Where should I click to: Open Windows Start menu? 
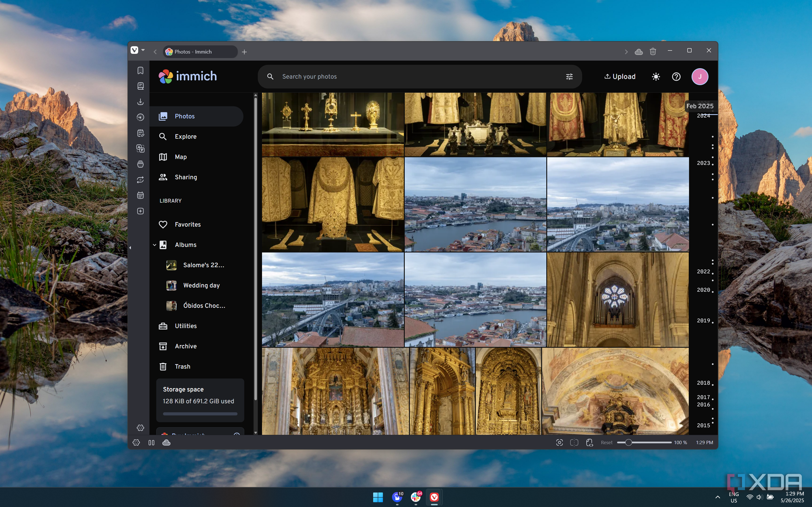378,497
